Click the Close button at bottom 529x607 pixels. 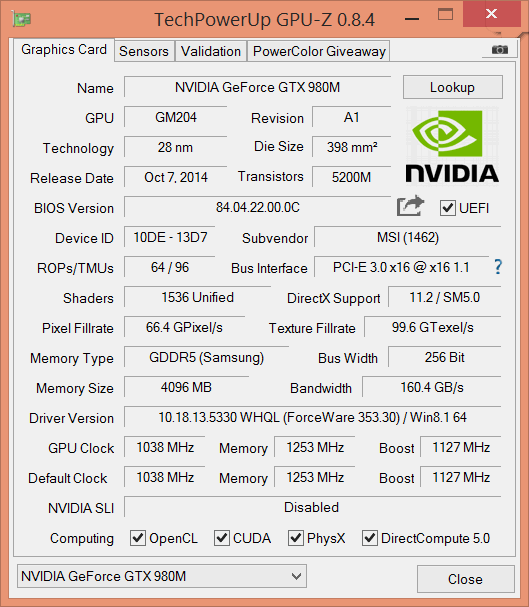[x=466, y=579]
